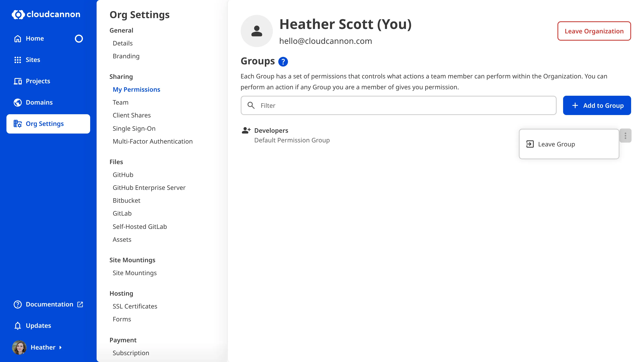644x362 pixels.
Task: Click the external link icon beside Documentation
Action: 80,304
